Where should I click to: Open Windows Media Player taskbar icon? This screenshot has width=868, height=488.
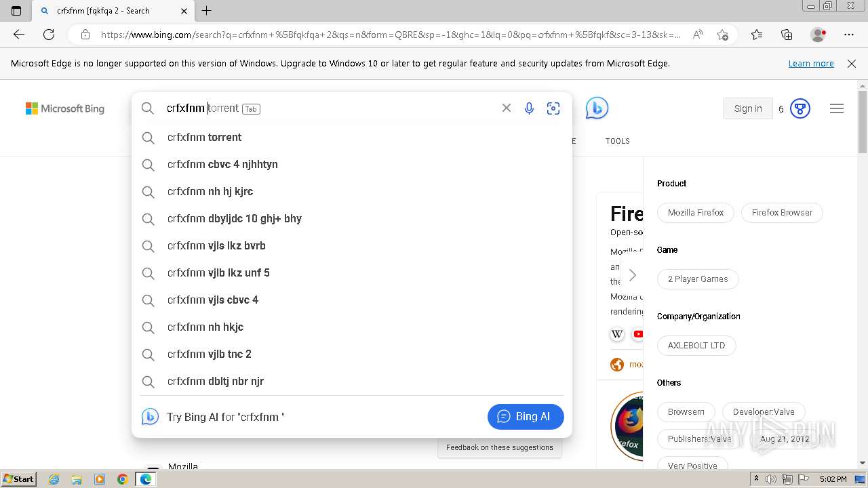pos(100,479)
